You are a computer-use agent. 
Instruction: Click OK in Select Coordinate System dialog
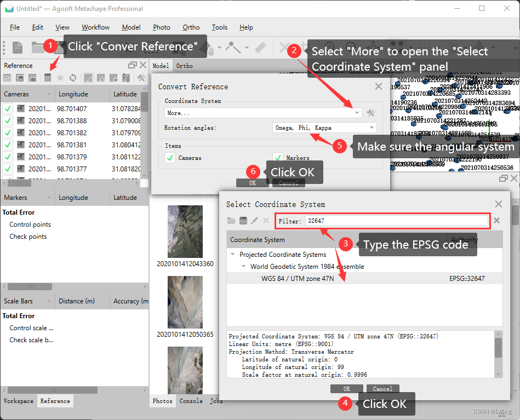[x=346, y=388]
